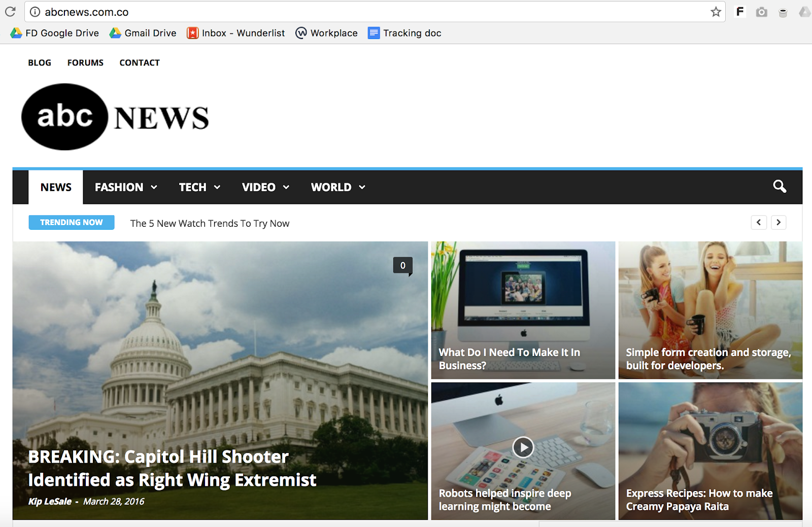Screen dimensions: 812x527
Task: Click the March 28, 2016 article date
Action: (x=114, y=501)
